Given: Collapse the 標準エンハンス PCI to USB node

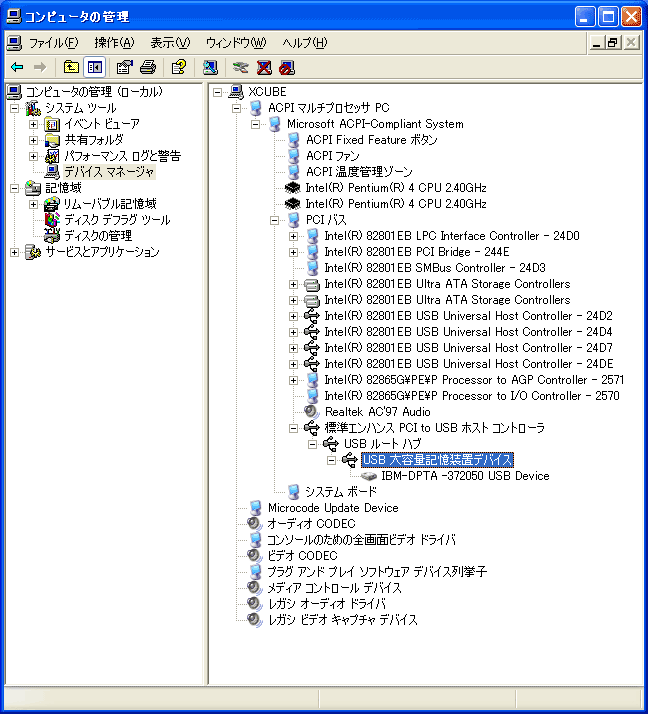Looking at the screenshot, I should point(293,428).
